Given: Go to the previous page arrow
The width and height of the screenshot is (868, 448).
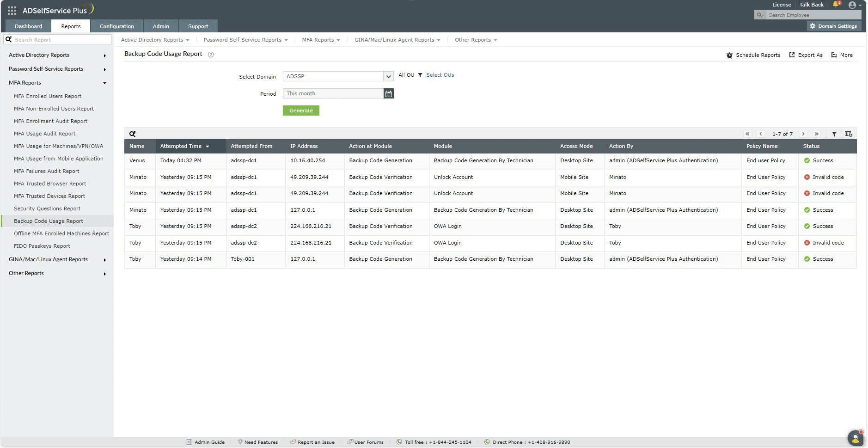Looking at the screenshot, I should 761,134.
